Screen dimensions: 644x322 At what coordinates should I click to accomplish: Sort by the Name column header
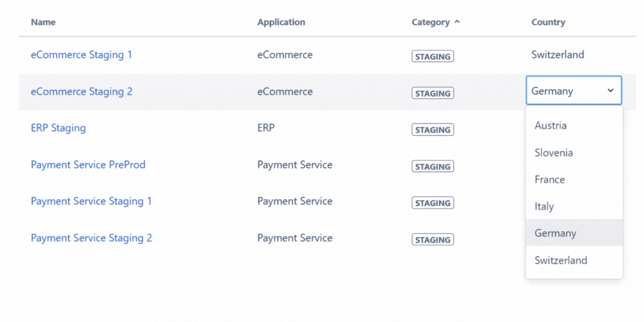point(43,22)
